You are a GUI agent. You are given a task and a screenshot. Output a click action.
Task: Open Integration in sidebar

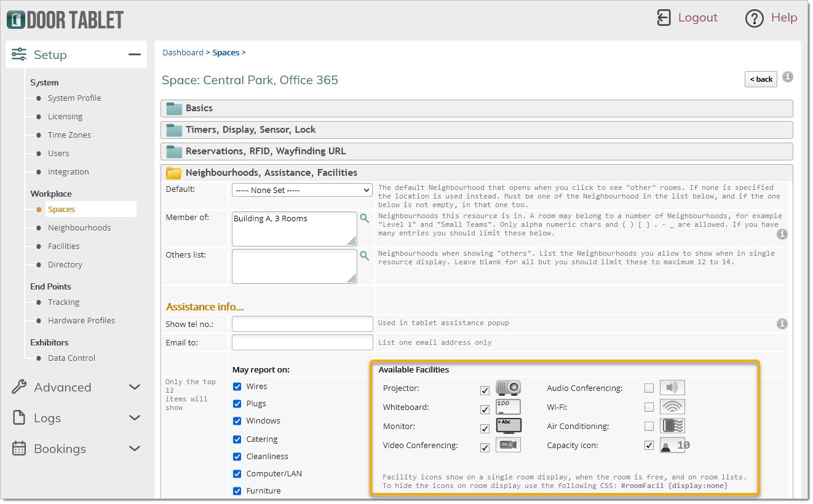[68, 172]
